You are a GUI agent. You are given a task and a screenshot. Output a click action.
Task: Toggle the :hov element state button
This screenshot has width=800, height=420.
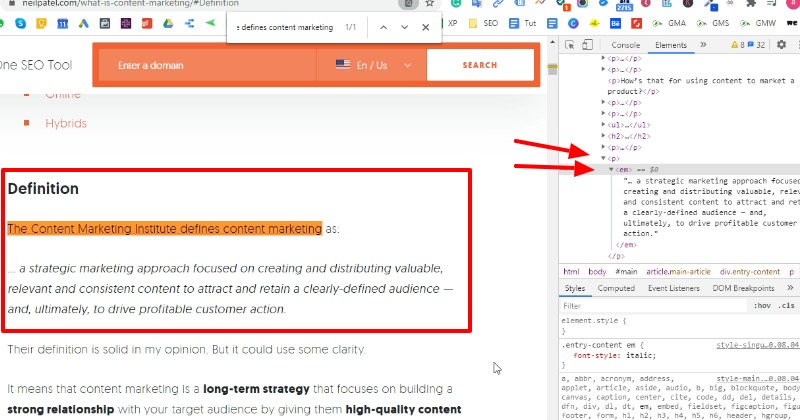[x=762, y=306]
